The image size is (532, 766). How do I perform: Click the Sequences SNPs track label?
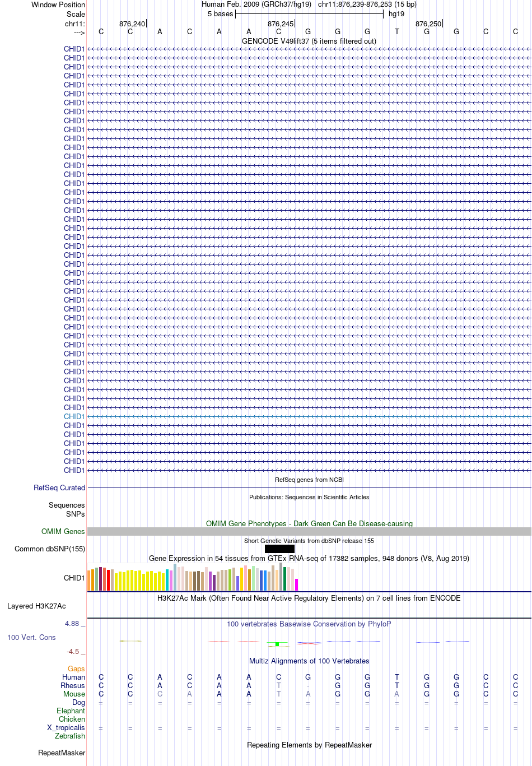click(x=67, y=509)
